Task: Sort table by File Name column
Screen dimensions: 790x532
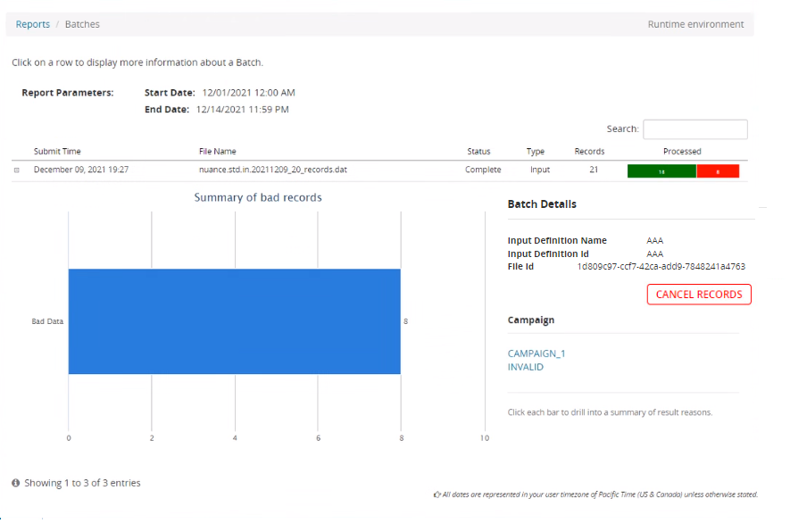Action: pyautogui.click(x=218, y=152)
